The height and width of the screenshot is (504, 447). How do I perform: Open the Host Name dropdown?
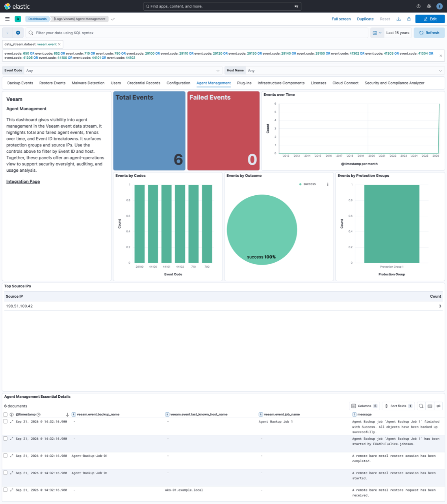tap(345, 70)
